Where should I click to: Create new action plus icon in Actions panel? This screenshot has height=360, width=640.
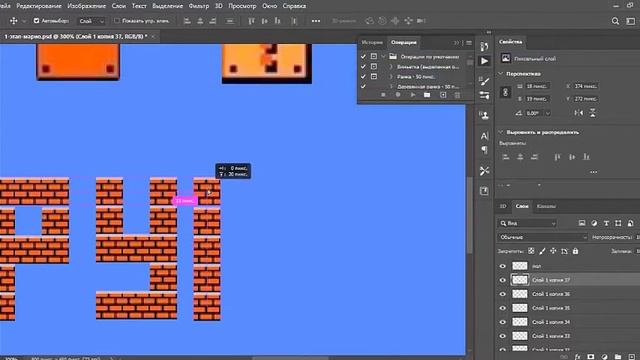click(443, 95)
